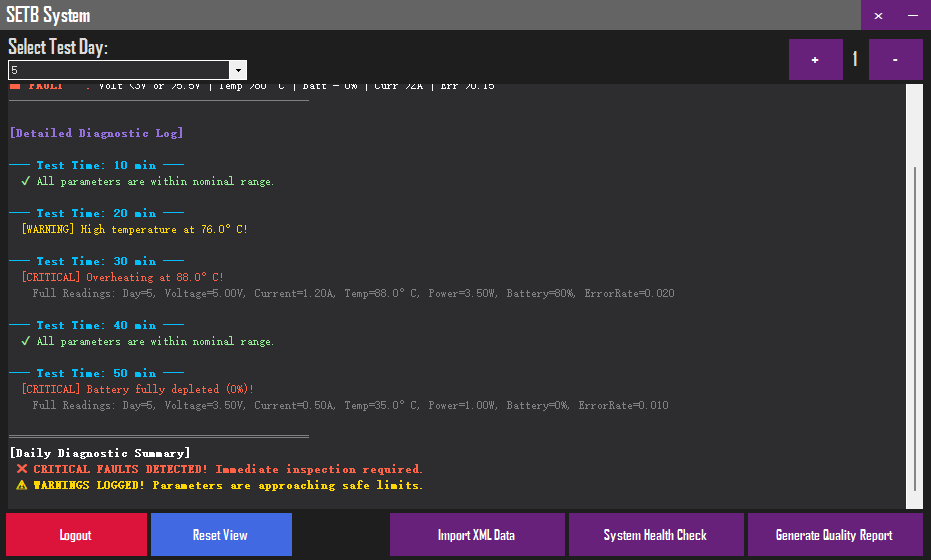The height and width of the screenshot is (560, 931).
Task: Click the 'Test Time: 30 min' header
Action: click(x=96, y=261)
